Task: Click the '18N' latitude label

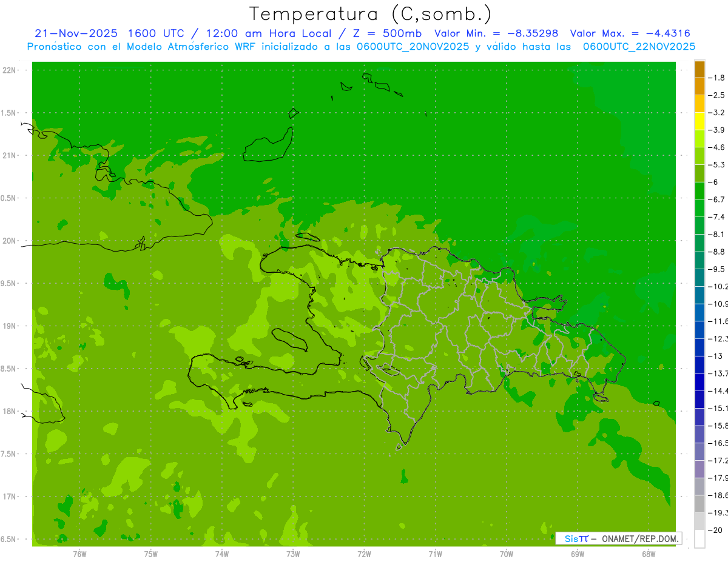Action: tap(8, 411)
